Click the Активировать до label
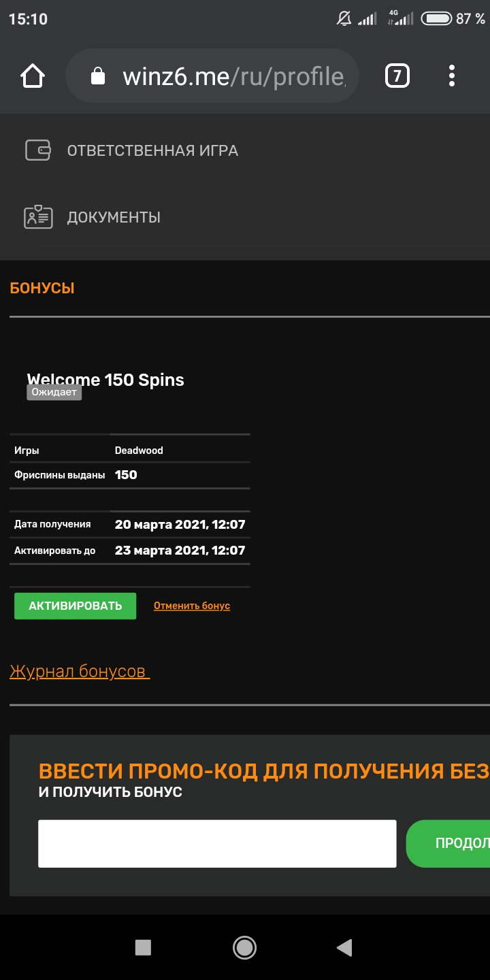The width and height of the screenshot is (490, 980). (54, 551)
